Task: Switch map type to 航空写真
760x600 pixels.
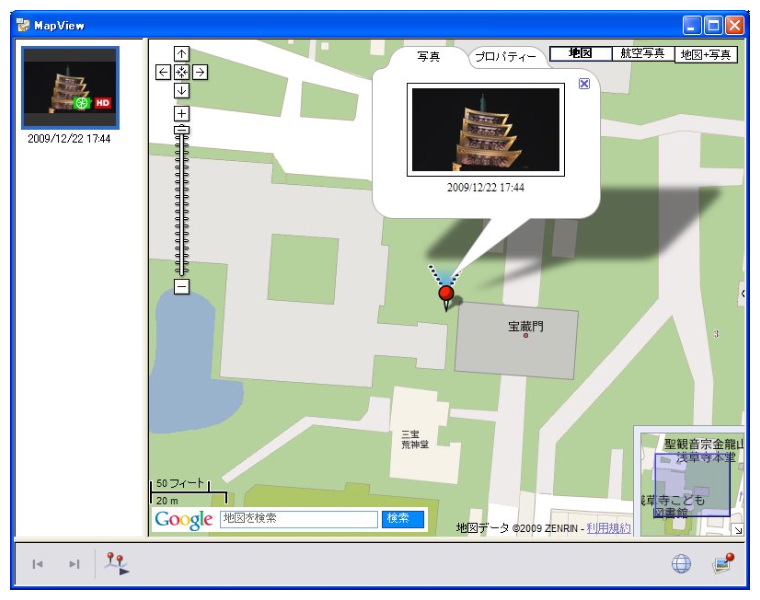Action: pyautogui.click(x=642, y=54)
